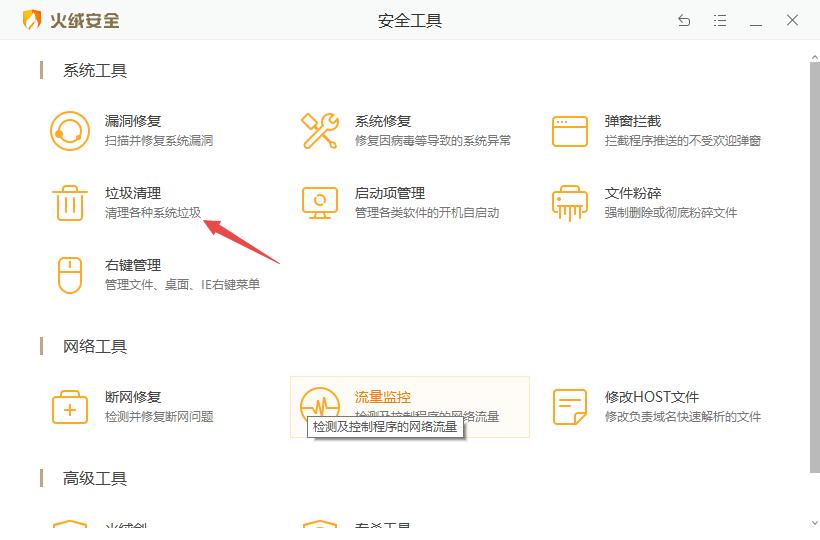Click description 检测并修复断网问题

[x=159, y=417]
